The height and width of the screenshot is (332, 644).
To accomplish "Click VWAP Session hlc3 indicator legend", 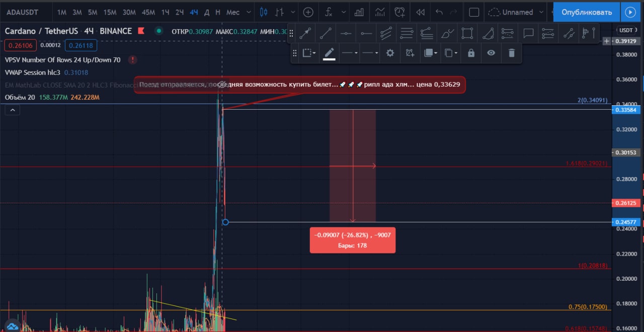I will [x=32, y=72].
